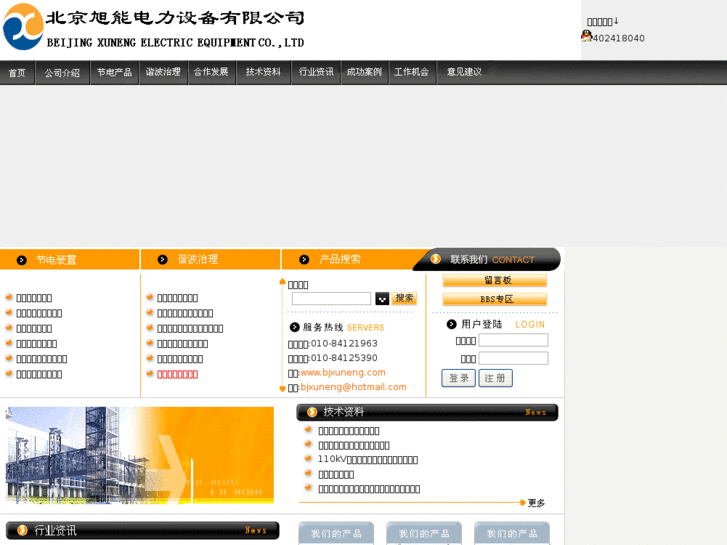Viewport: 727px width, 545px height.
Task: Click the 注册 register button
Action: pyautogui.click(x=495, y=378)
